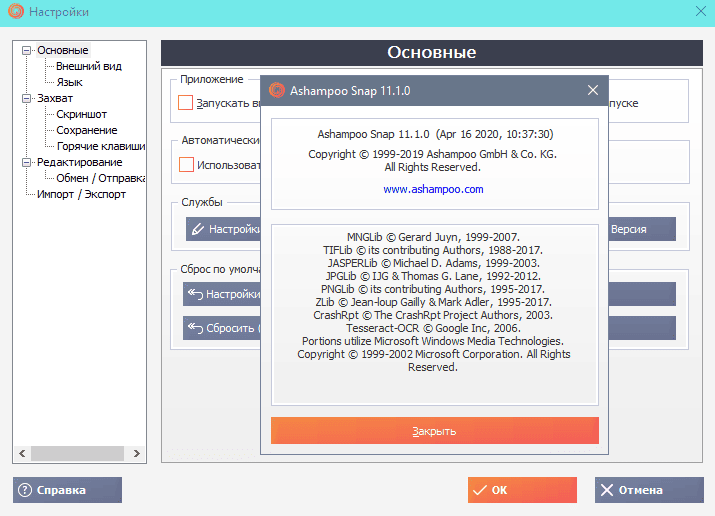The image size is (715, 516).
Task: Click the JPGLib credit line
Action: tap(433, 276)
